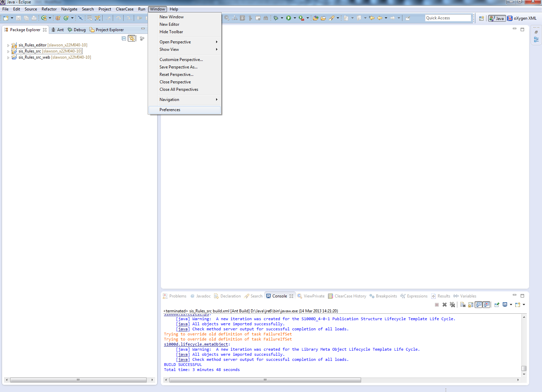This screenshot has height=392, width=542.
Task: Click the Back navigation arrow icon
Action: [380, 18]
